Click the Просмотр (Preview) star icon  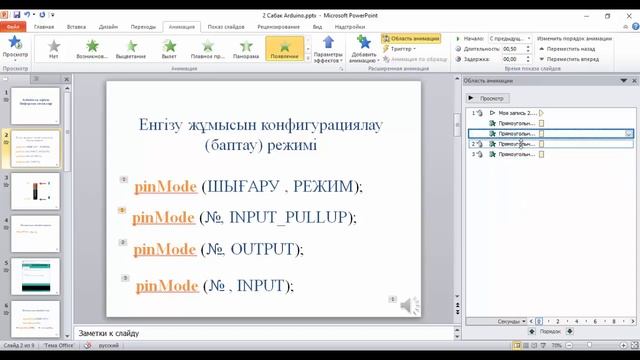(x=15, y=42)
